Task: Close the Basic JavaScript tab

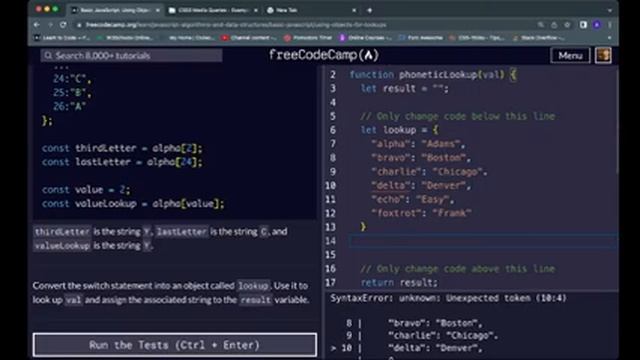Action: click(158, 10)
